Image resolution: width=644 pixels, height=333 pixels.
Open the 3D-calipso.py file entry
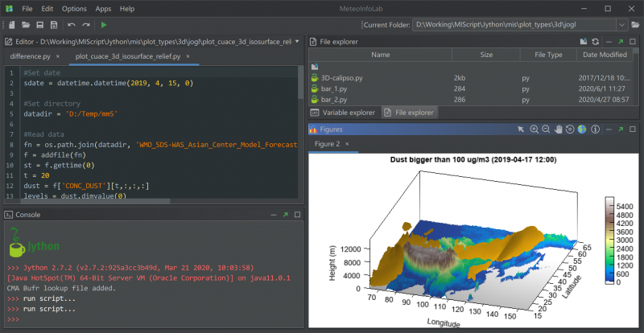click(x=342, y=78)
